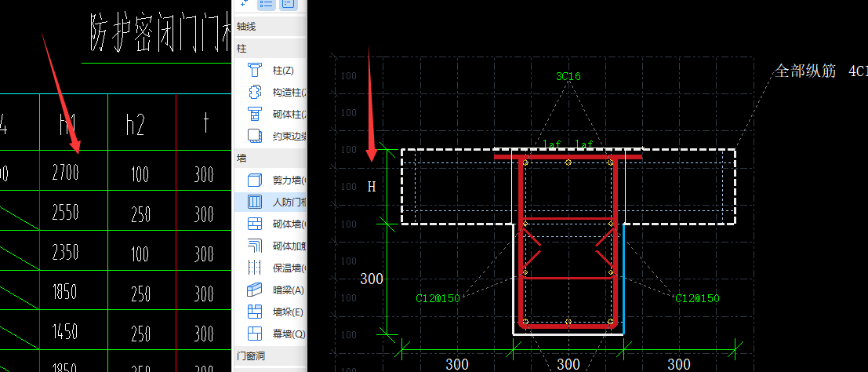
Task: Select t value 300 in the 1450 row
Action: pos(204,334)
